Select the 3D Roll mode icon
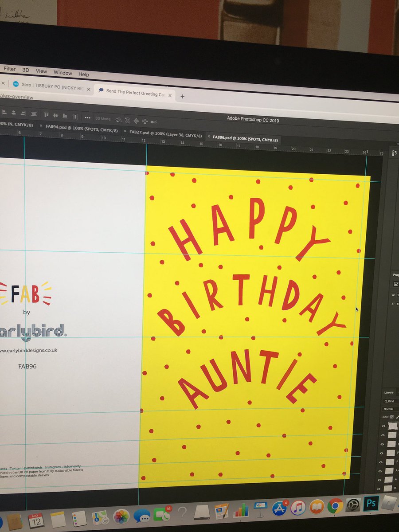399x532 pixels. 128,120
